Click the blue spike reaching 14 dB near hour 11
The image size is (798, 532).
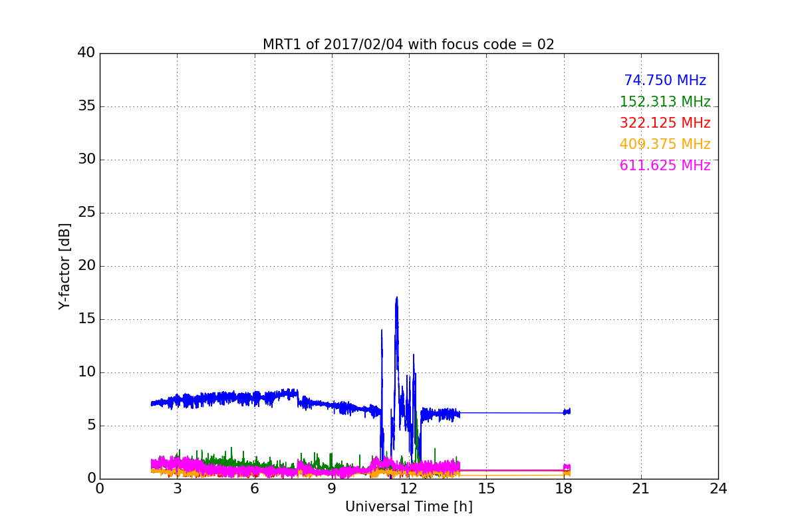point(382,331)
